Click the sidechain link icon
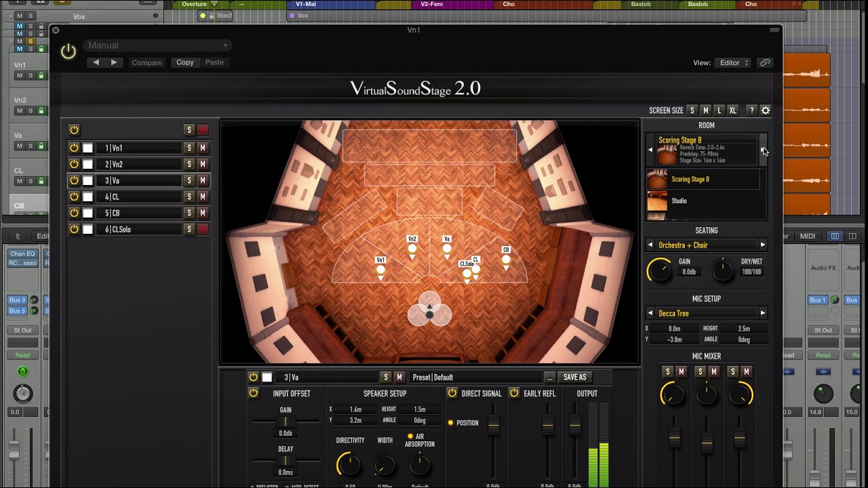 pyautogui.click(x=765, y=62)
